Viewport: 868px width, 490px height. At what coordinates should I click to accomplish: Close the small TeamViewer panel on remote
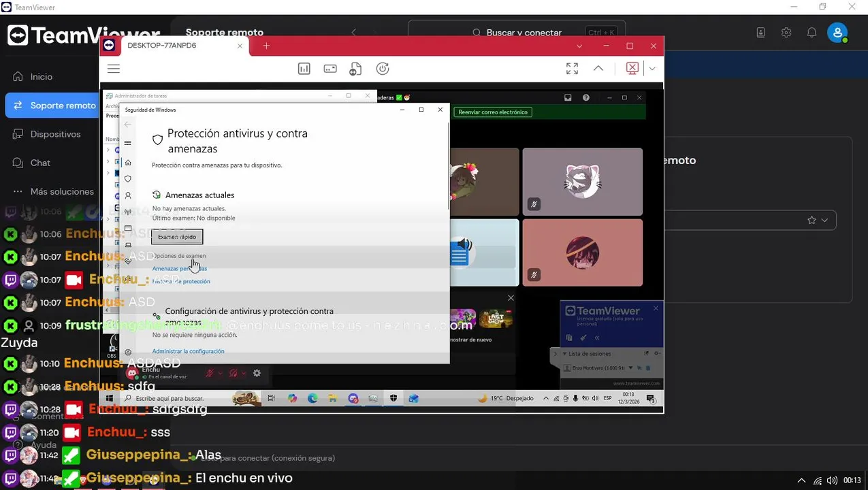pos(656,308)
